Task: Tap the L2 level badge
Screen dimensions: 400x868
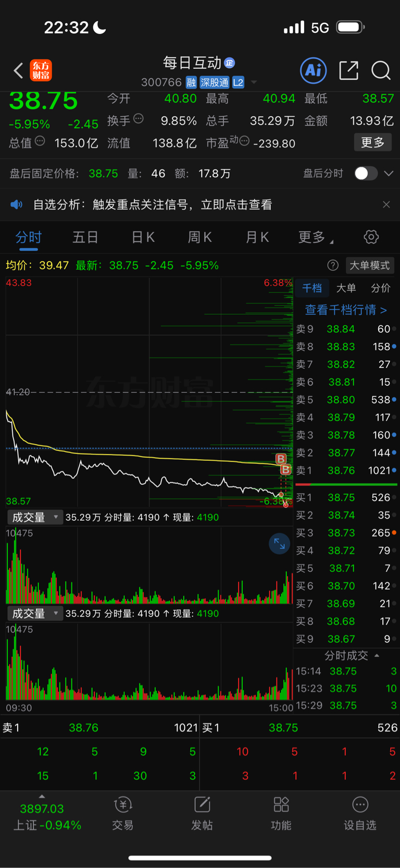Action: [238, 82]
